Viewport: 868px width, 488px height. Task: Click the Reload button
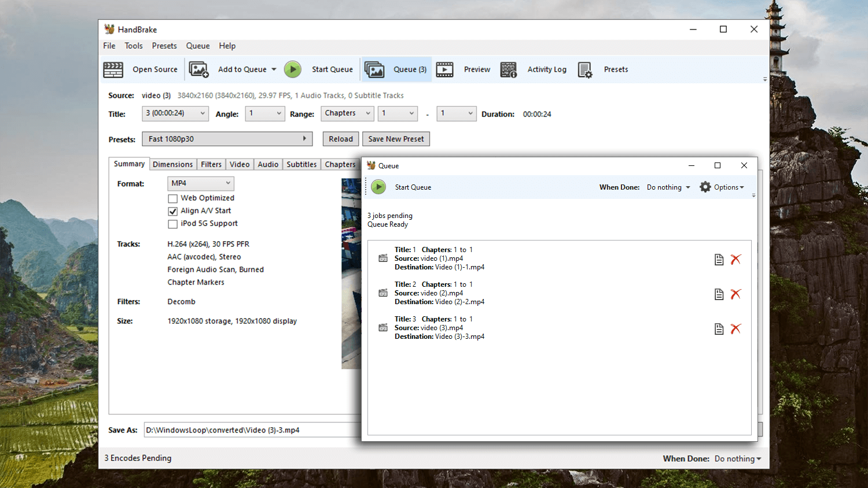(x=341, y=139)
